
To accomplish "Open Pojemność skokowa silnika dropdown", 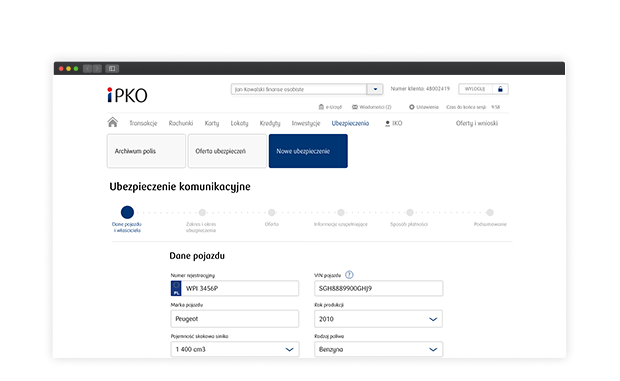I will (235, 349).
